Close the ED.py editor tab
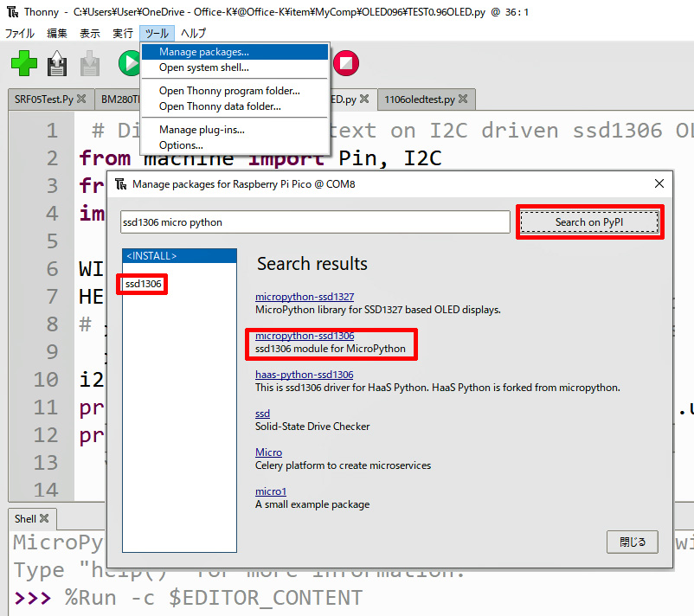Screen dimensions: 694x616 click(364, 99)
